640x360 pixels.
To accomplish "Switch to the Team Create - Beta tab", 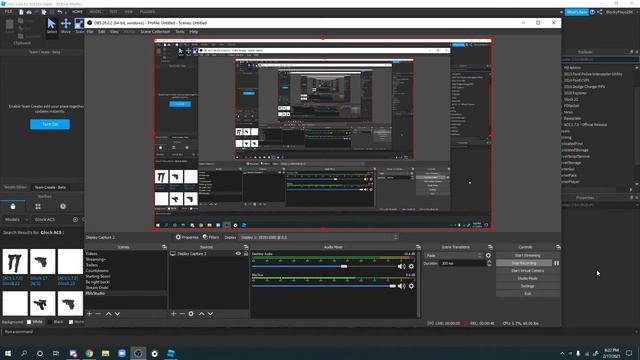I will [50, 187].
